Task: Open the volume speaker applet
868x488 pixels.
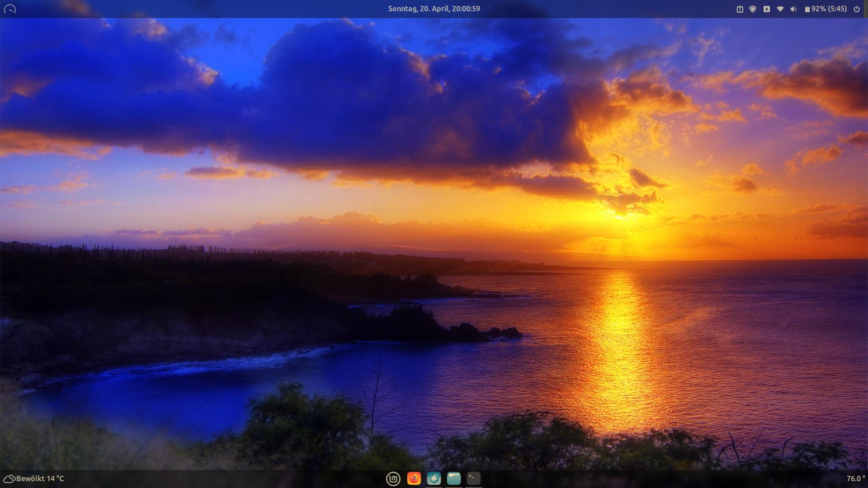Action: pos(793,9)
